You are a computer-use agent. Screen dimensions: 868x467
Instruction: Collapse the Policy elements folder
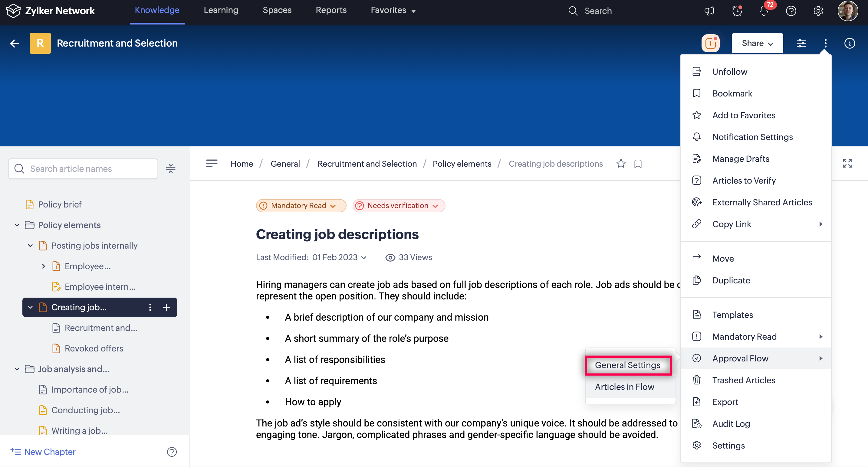[17, 225]
